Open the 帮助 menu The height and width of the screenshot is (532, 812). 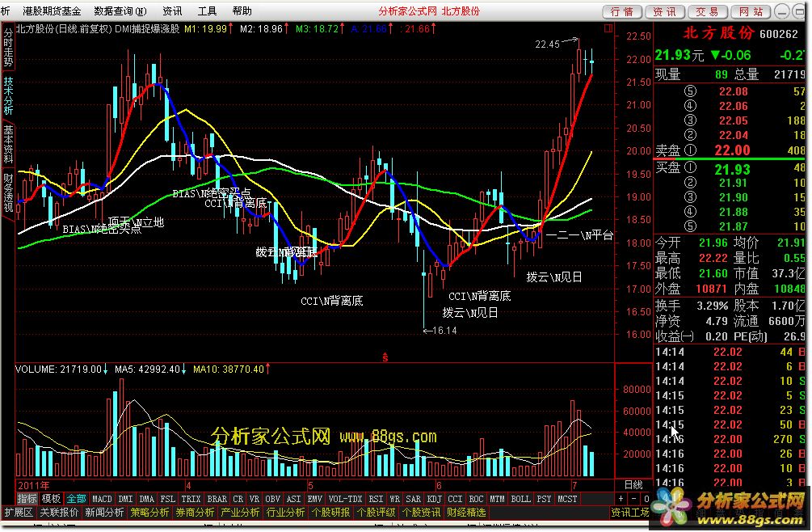coord(242,11)
